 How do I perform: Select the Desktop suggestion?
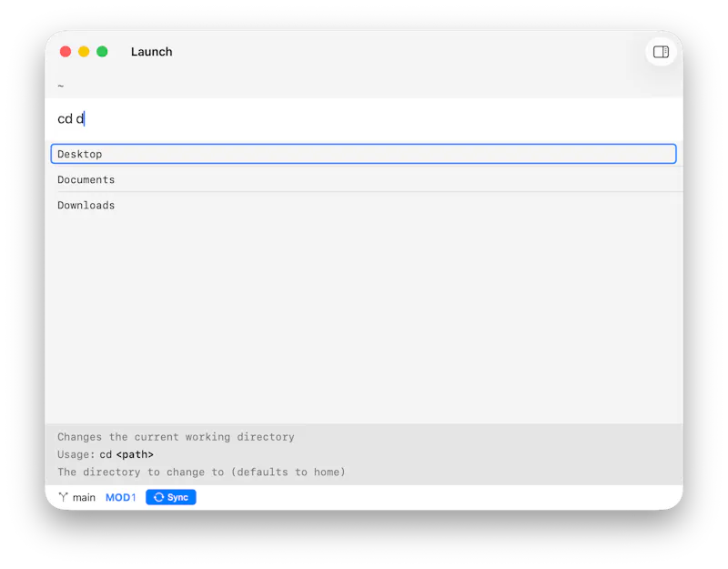click(x=363, y=154)
